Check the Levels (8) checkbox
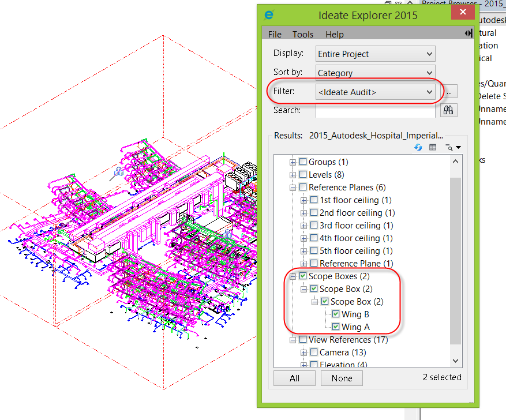506x420 pixels. (303, 174)
